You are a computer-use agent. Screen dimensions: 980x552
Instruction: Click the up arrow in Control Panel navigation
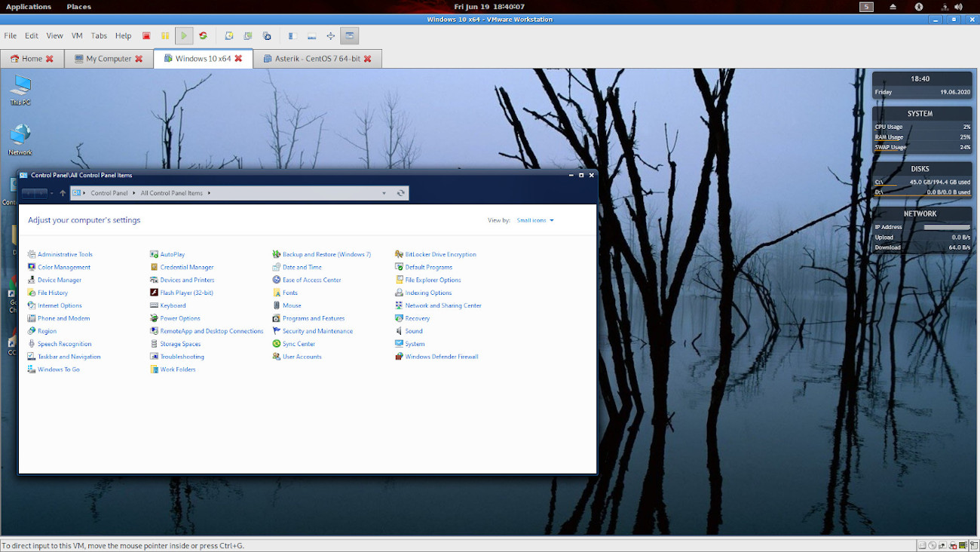63,193
